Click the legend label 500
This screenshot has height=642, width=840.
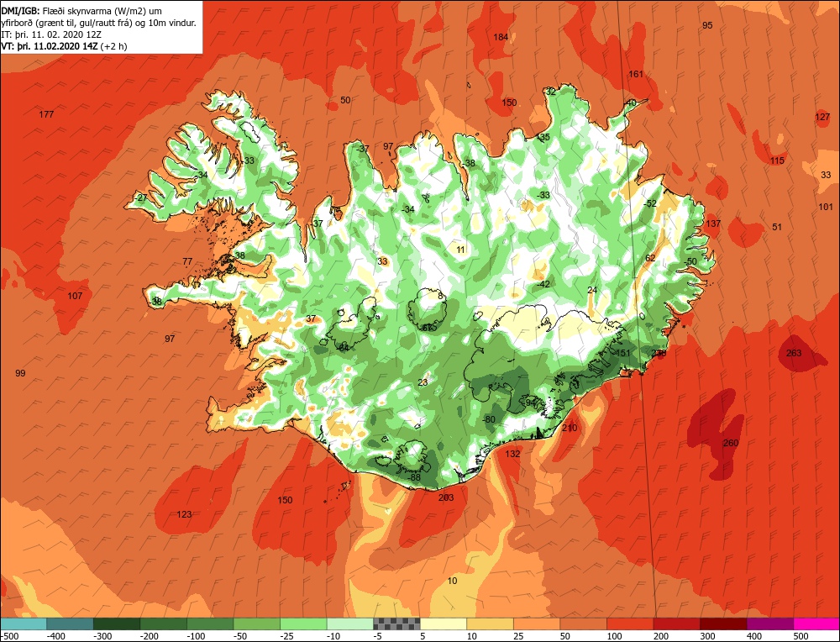(x=801, y=636)
